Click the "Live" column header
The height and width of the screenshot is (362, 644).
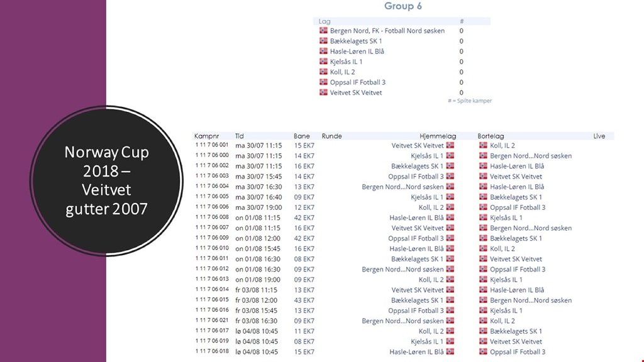point(599,136)
